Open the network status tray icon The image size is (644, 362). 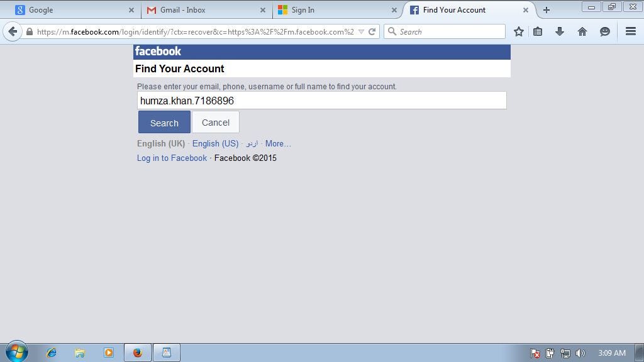pos(565,353)
